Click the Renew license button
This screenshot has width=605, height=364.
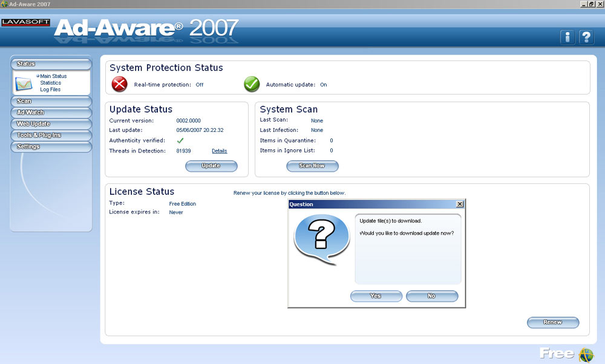click(x=552, y=322)
